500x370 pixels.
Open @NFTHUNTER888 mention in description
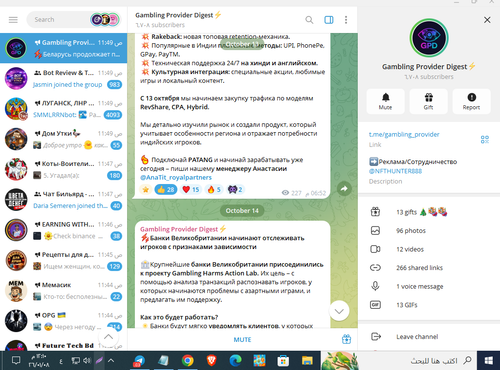[x=395, y=171]
